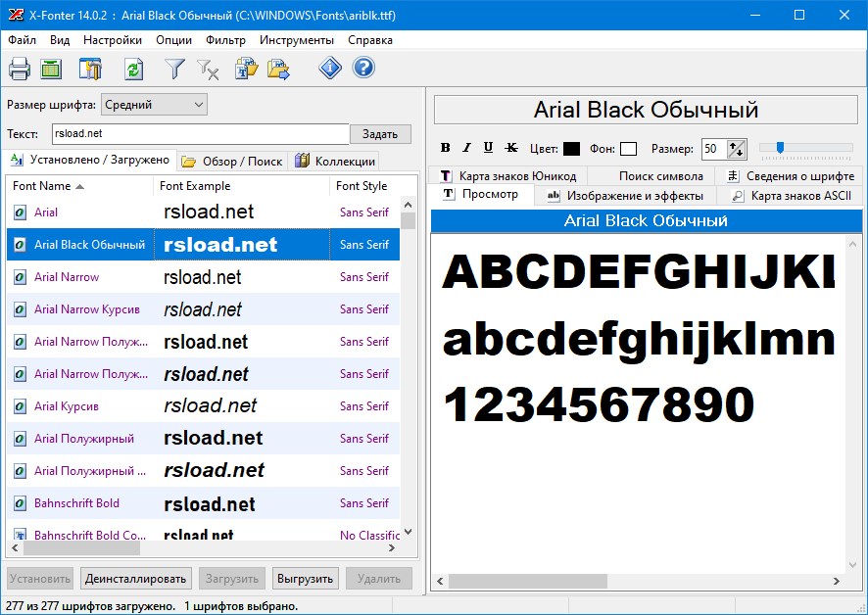The height and width of the screenshot is (615, 868).
Task: Click the Текст input field
Action: tap(201, 133)
